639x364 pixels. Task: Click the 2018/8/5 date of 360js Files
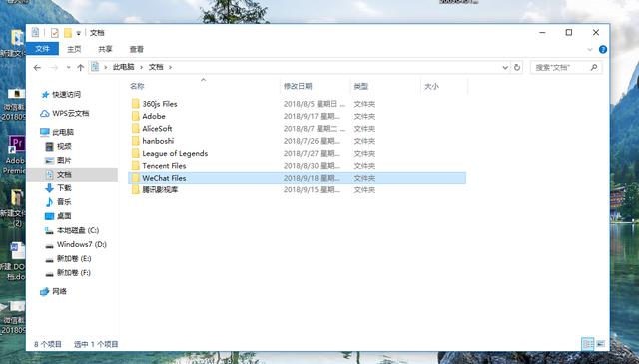tap(315, 104)
